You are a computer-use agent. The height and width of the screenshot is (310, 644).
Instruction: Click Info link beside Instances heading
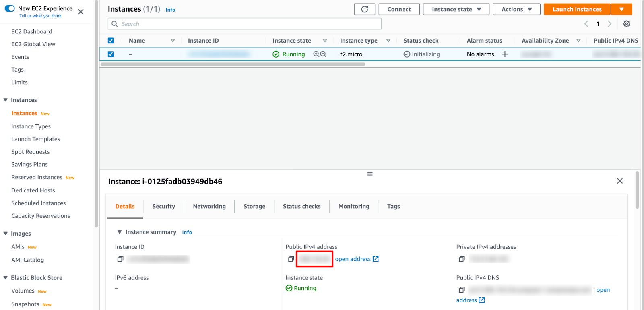(170, 10)
